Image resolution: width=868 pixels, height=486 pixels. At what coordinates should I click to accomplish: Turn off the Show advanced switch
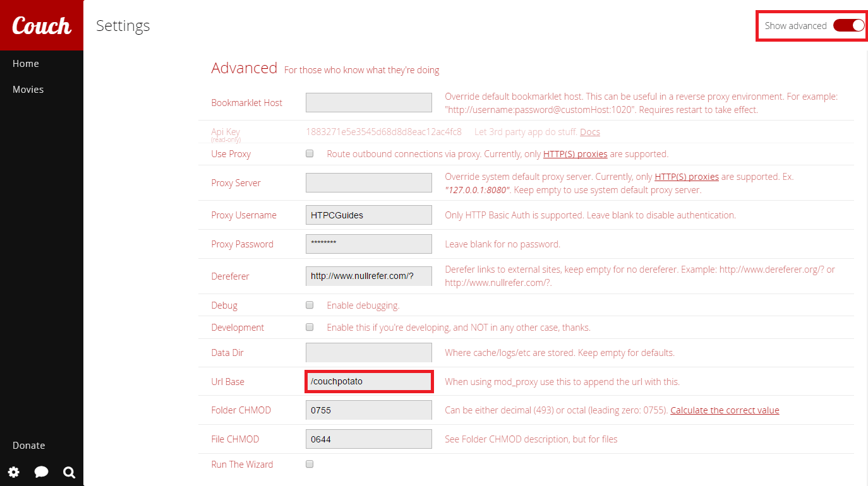(x=848, y=26)
